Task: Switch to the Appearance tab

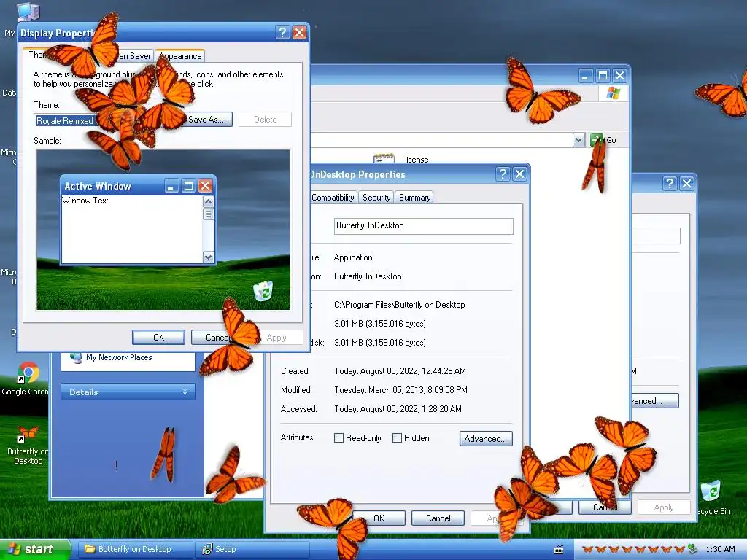Action: pyautogui.click(x=180, y=56)
